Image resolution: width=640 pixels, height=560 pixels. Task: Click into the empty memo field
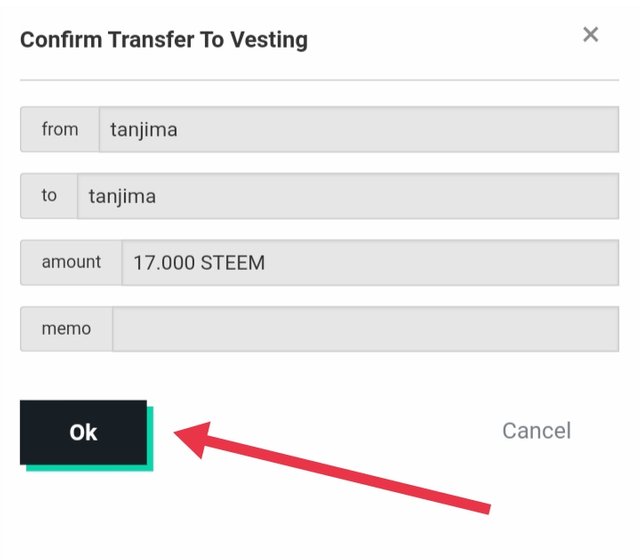coord(366,329)
